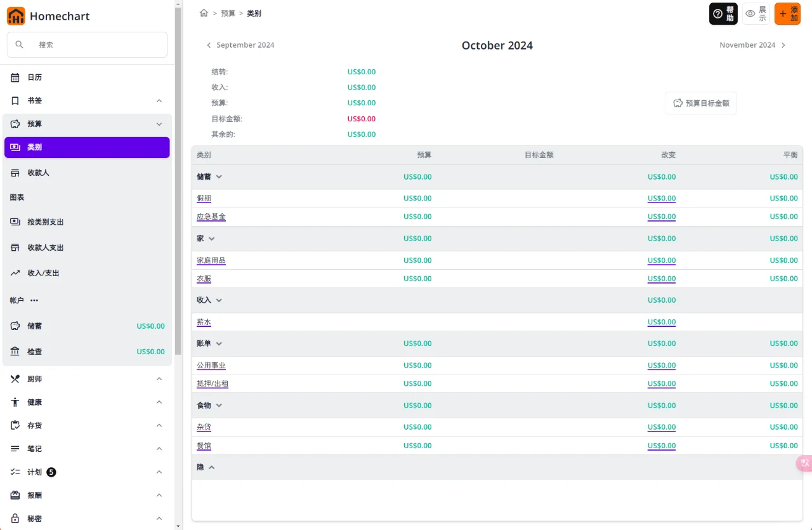
Task: Toggle the 展示 eye visibility control
Action: click(749, 13)
